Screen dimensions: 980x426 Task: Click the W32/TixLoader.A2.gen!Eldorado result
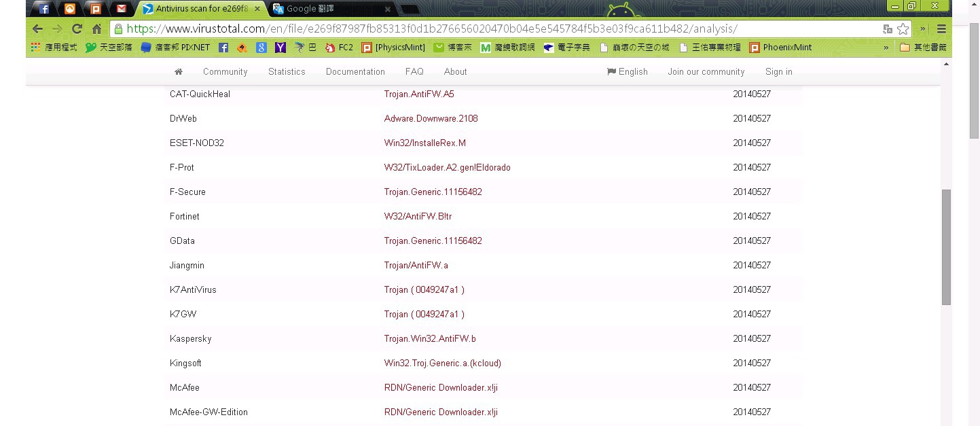(448, 167)
